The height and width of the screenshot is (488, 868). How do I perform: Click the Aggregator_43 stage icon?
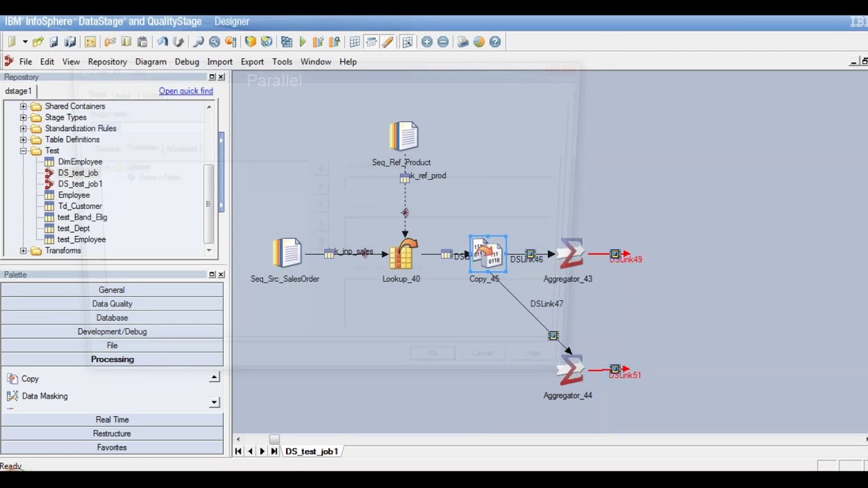tap(570, 254)
